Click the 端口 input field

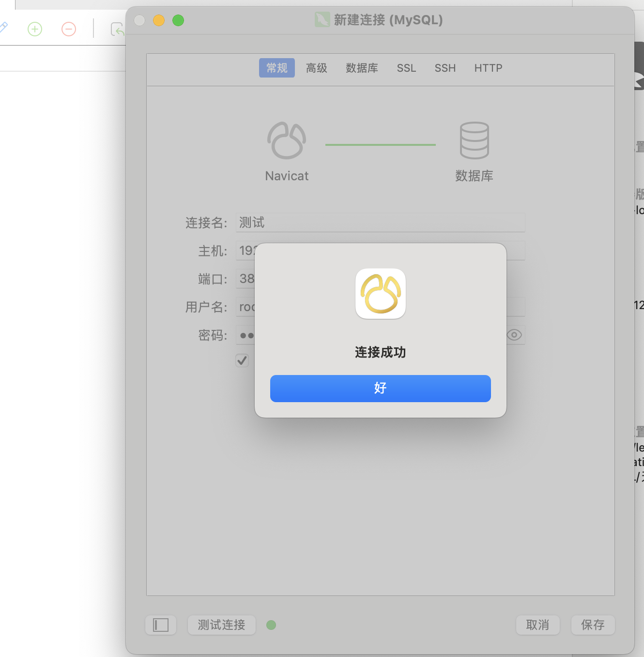pyautogui.click(x=245, y=279)
